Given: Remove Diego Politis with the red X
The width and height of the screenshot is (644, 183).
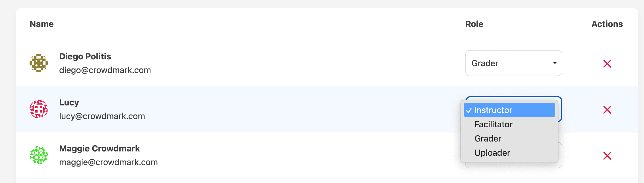Looking at the screenshot, I should pyautogui.click(x=607, y=64).
